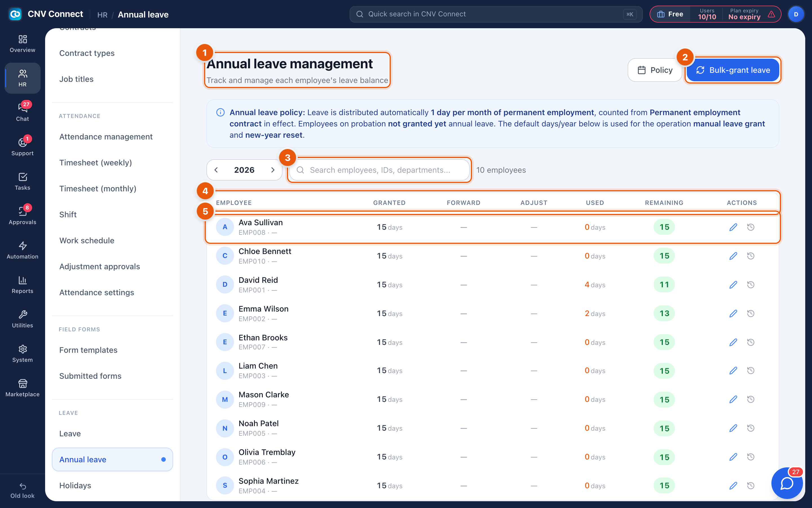The height and width of the screenshot is (508, 812).
Task: Open the Reports section
Action: pyautogui.click(x=23, y=284)
